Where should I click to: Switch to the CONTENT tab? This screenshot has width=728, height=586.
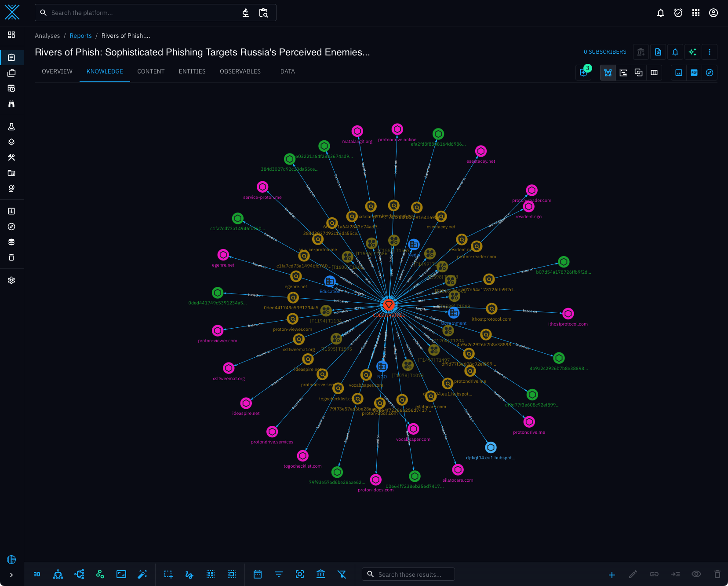(x=151, y=71)
